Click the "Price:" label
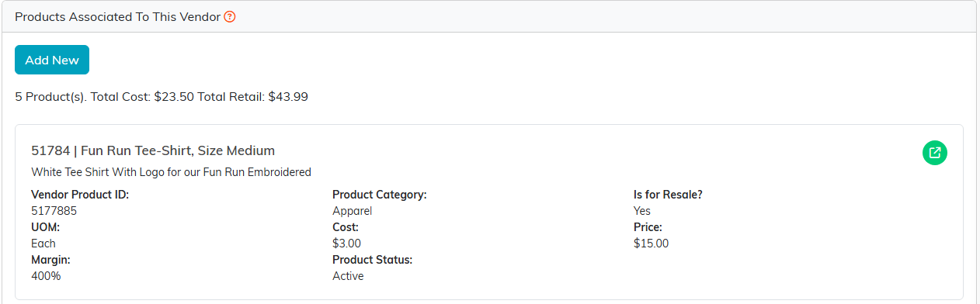 648,227
